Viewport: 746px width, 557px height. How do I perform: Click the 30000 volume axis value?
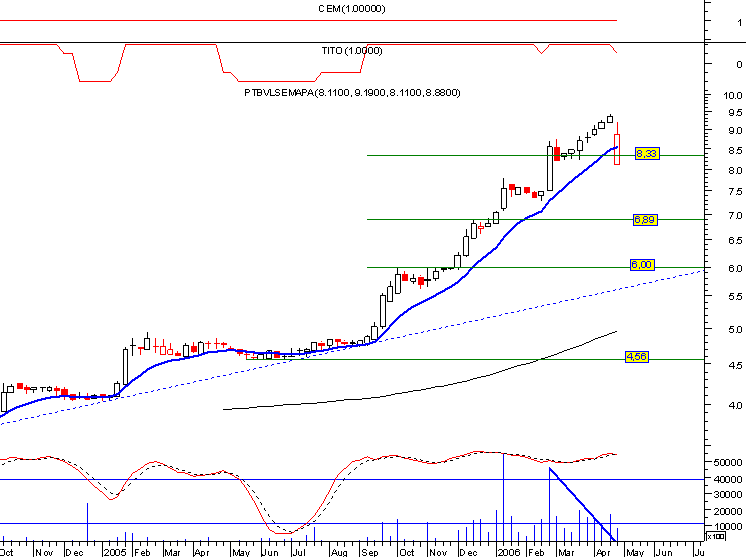tap(728, 495)
